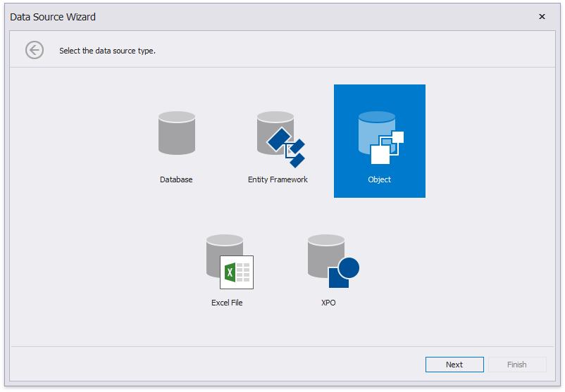Click the Data Source Wizard title text
565x392 pixels.
click(53, 17)
